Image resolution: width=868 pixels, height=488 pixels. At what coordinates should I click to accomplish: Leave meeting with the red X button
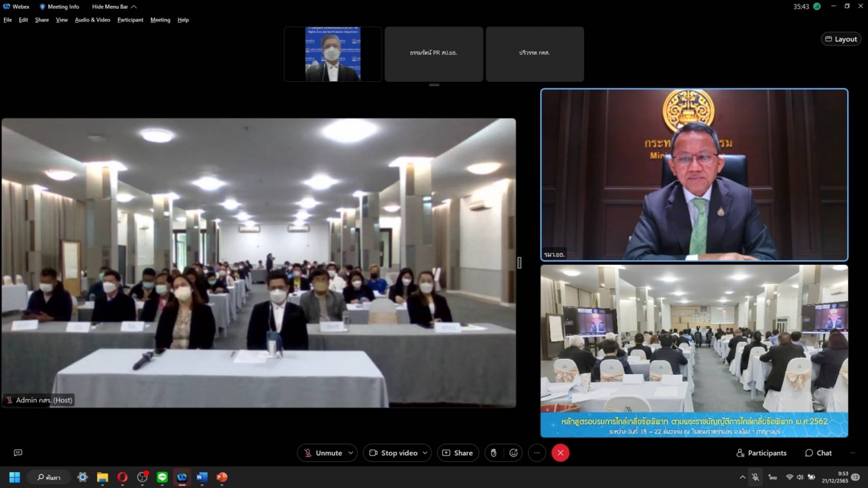click(x=560, y=453)
